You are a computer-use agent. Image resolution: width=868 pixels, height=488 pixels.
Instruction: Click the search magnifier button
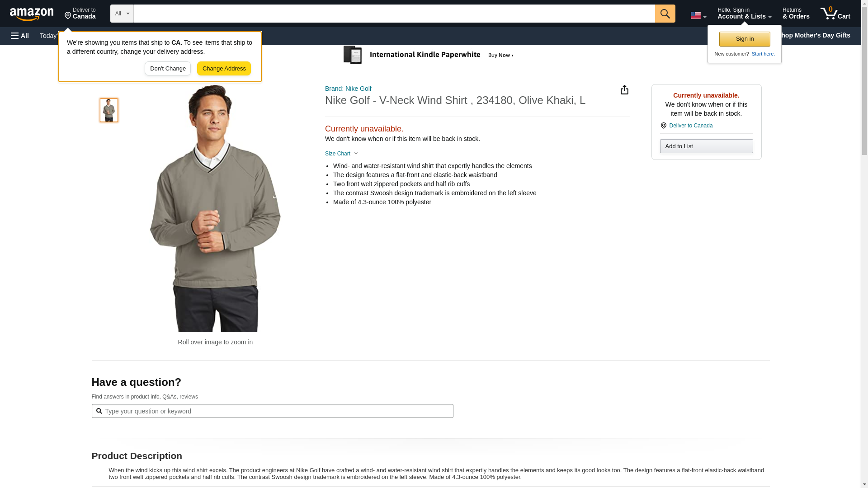click(x=665, y=14)
